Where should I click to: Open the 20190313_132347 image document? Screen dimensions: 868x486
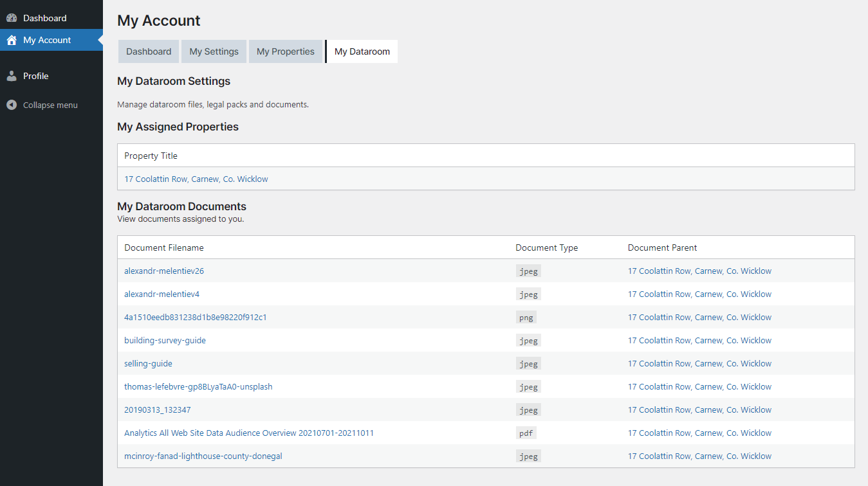click(x=157, y=410)
